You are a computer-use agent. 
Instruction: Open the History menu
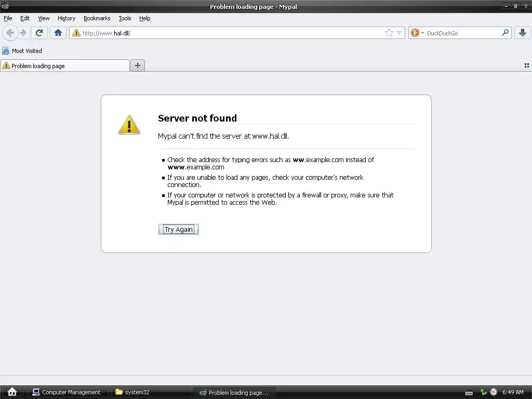(66, 18)
